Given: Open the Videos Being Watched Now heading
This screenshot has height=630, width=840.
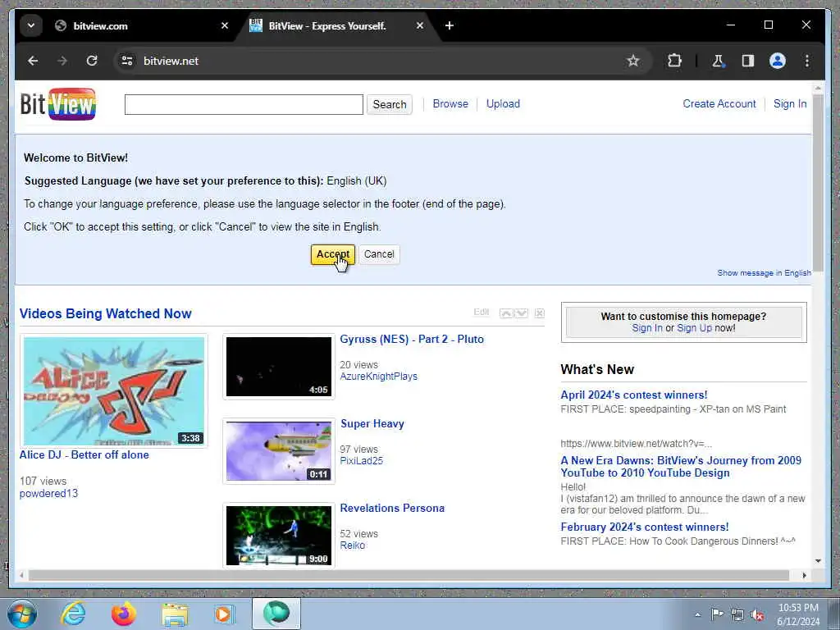Looking at the screenshot, I should point(106,313).
